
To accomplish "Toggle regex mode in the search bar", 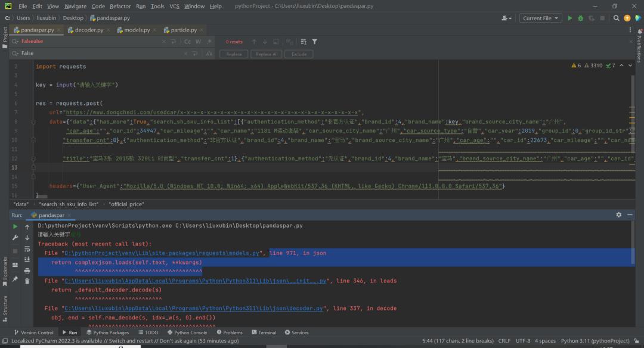I will 209,41.
